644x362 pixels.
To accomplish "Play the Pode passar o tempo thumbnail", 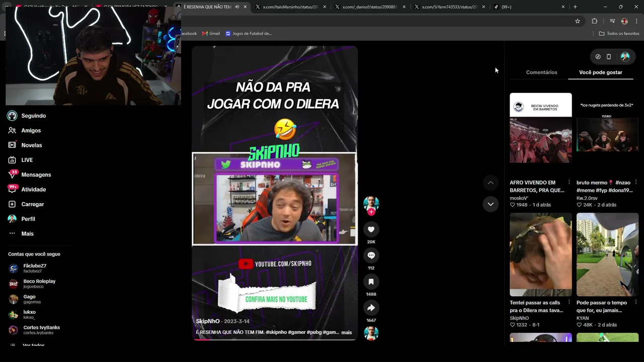I will [607, 254].
